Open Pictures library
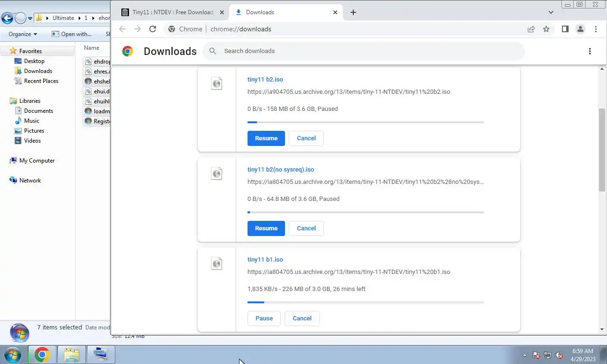 click(34, 131)
